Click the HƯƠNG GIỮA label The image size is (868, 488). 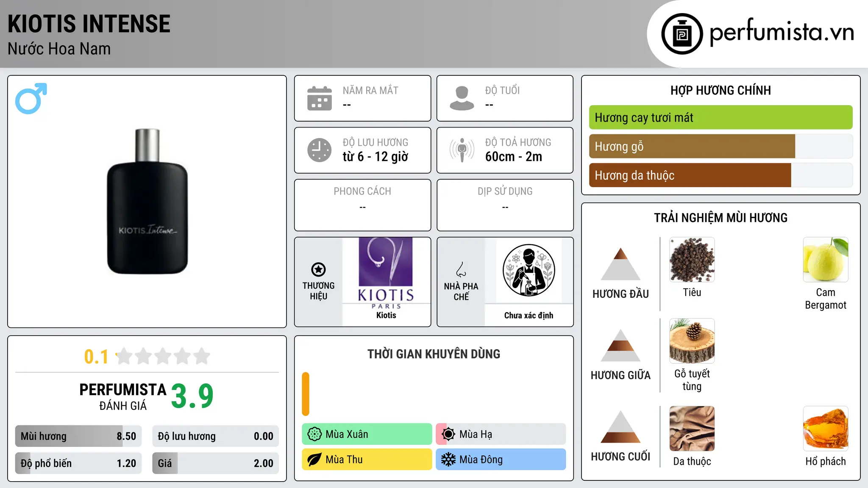click(x=620, y=375)
